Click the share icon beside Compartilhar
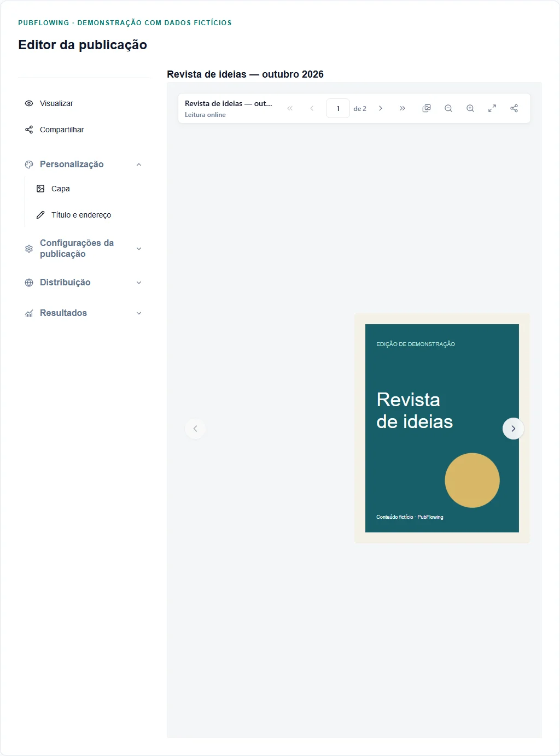 click(x=29, y=130)
